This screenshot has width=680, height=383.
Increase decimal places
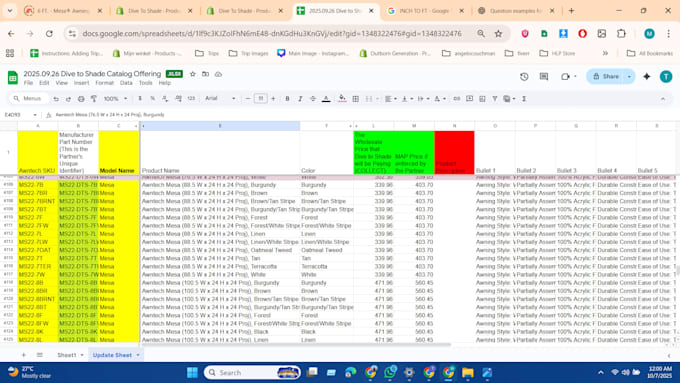[178, 99]
